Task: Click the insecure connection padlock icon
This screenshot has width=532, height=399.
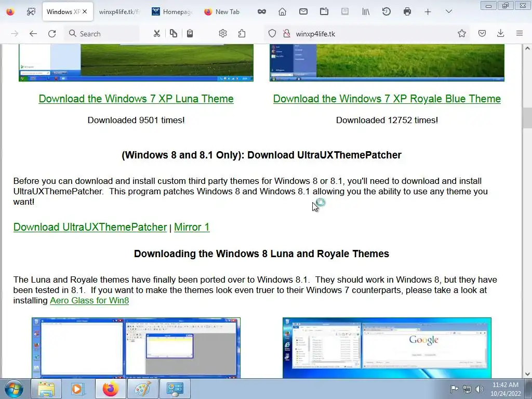Action: [287, 34]
